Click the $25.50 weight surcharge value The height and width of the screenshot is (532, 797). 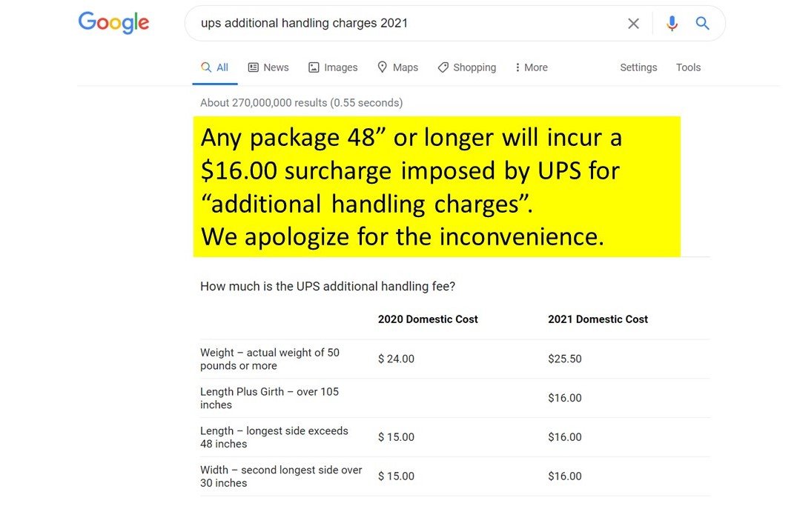click(565, 359)
